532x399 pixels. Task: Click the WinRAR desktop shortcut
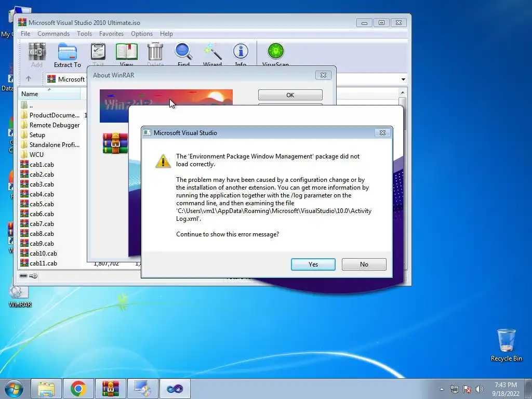pos(20,297)
